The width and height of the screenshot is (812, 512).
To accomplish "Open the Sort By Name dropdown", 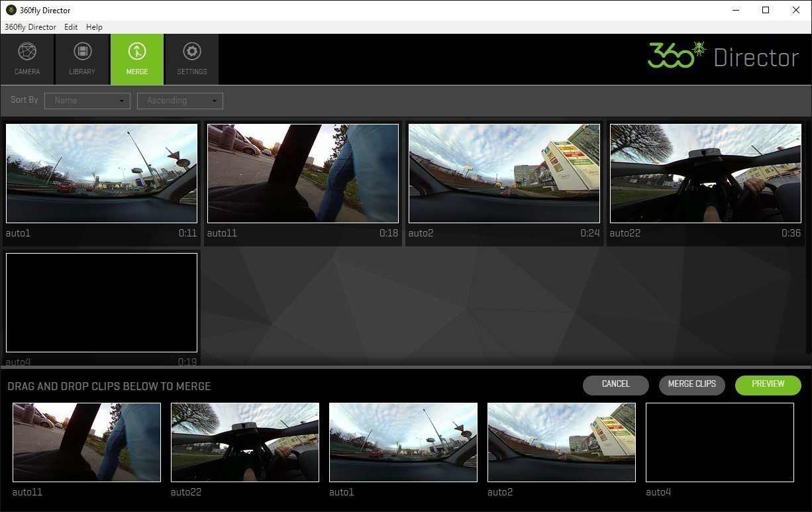I will pyautogui.click(x=87, y=101).
